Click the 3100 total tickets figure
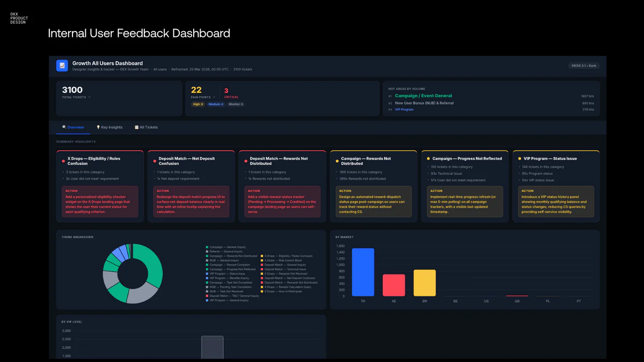Screen dimensions: 644x362 72,90
